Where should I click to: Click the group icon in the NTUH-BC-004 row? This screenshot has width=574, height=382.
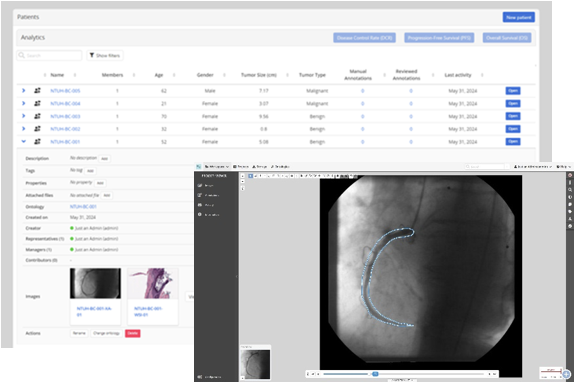[37, 103]
